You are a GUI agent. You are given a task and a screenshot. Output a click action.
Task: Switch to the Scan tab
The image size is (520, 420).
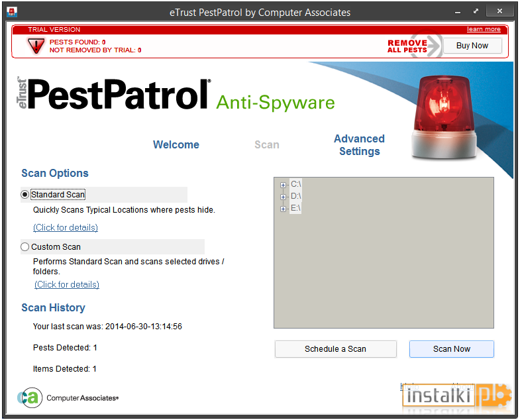(x=267, y=144)
